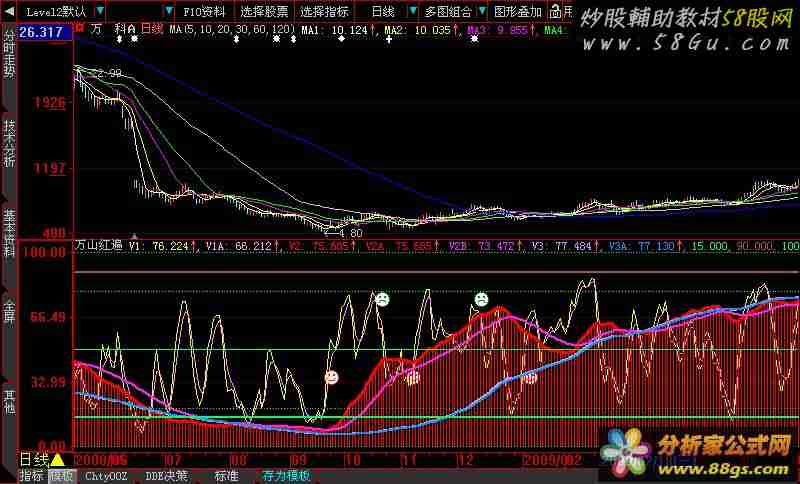Click the 1197 price axis label
This screenshot has width=800, height=484.
(50, 168)
